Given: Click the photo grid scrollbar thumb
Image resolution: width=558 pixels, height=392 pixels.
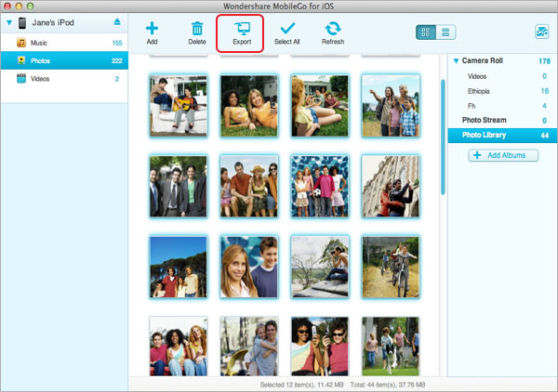Looking at the screenshot, I should click(x=443, y=137).
